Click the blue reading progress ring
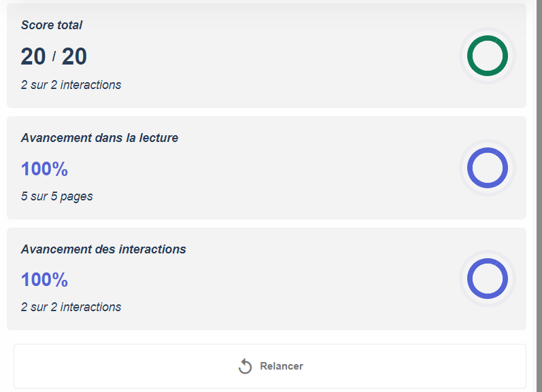This screenshot has width=542, height=392. pos(487,167)
